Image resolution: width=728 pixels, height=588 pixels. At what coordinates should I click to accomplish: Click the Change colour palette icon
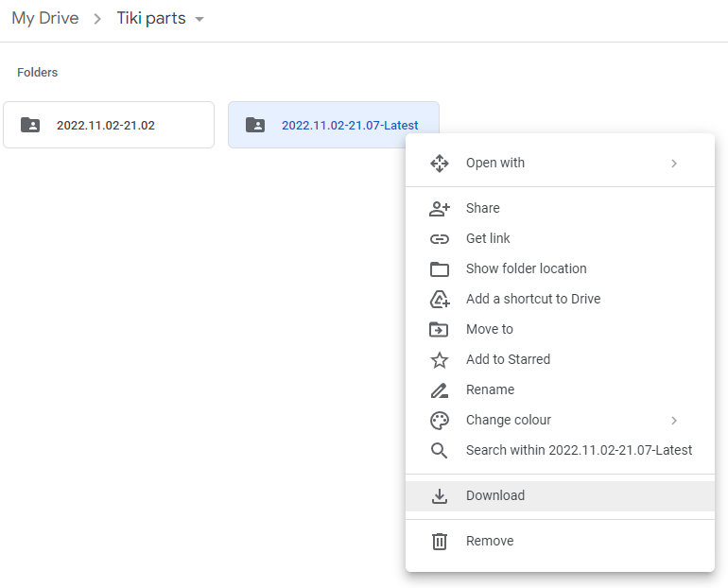tap(440, 421)
